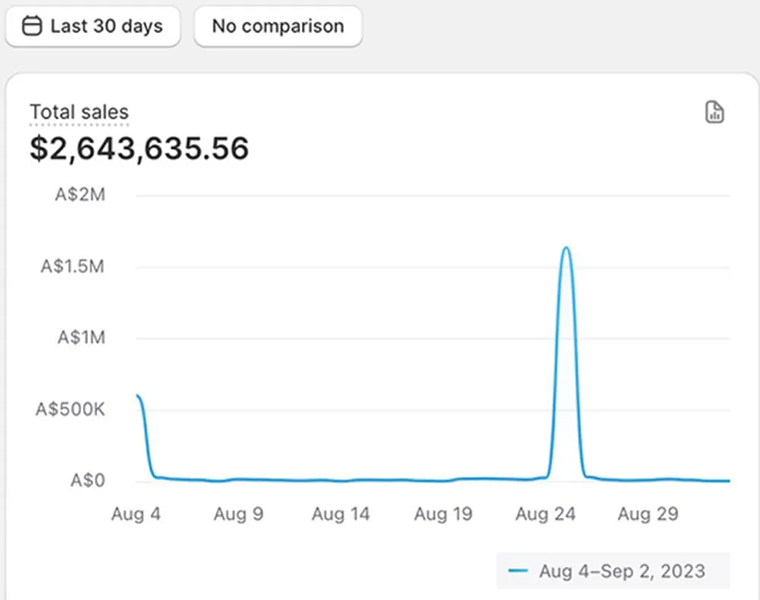Click the calendar icon beside Last 30 days

coord(32,26)
